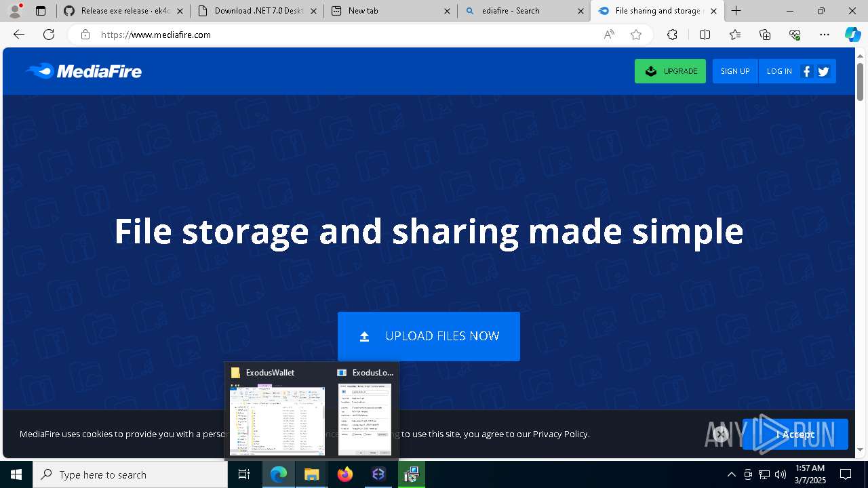Image resolution: width=868 pixels, height=488 pixels.
Task: Accept the cookie notice
Action: [795, 434]
